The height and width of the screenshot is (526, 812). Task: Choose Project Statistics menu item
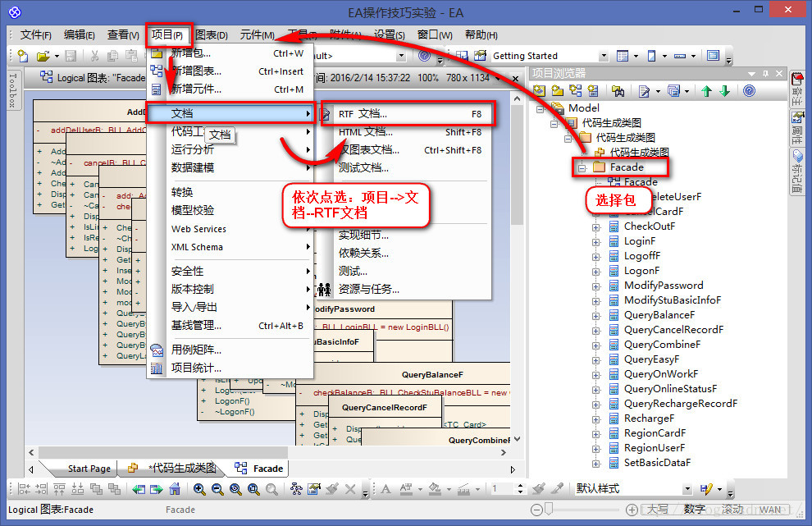click(x=230, y=368)
